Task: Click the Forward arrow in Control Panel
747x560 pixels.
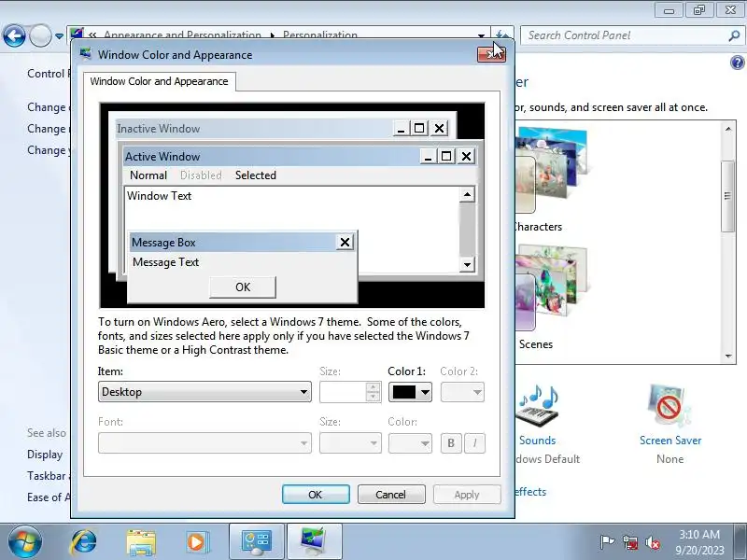Action: [41, 35]
